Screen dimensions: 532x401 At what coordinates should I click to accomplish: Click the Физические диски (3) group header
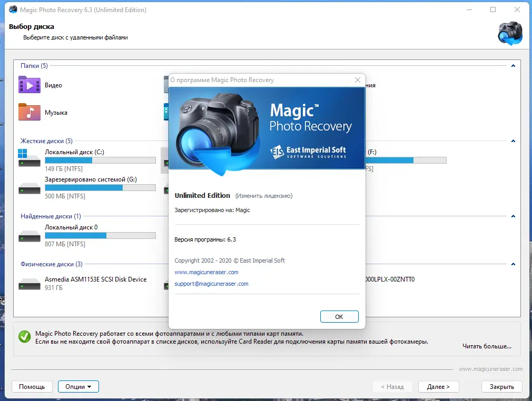coord(51,264)
